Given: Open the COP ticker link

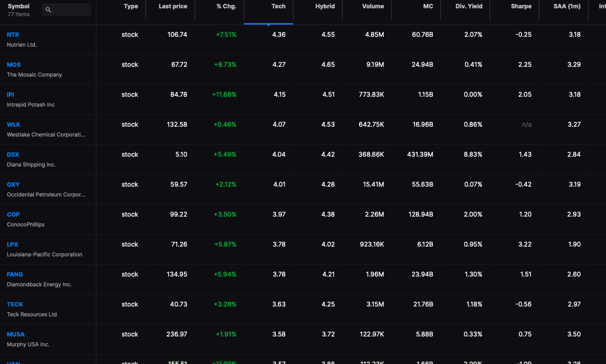Looking at the screenshot, I should click(13, 215).
